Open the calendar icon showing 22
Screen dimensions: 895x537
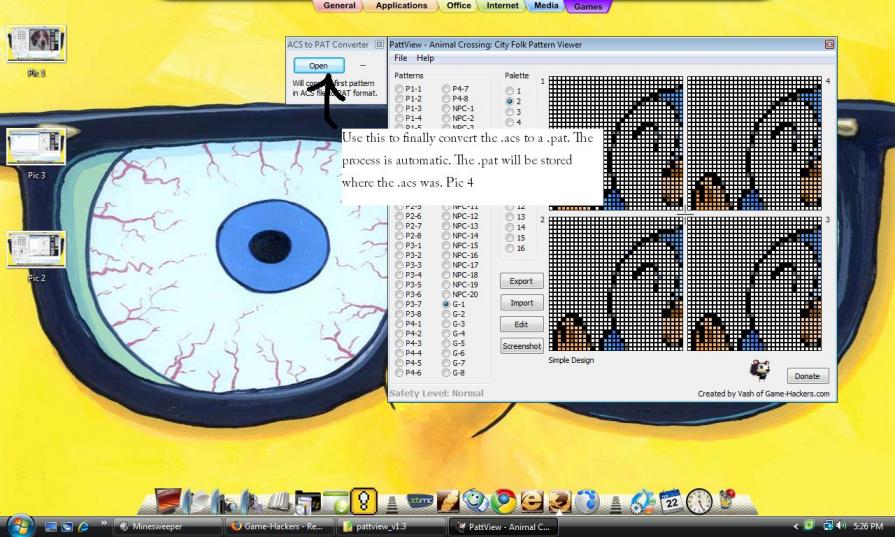pos(671,500)
